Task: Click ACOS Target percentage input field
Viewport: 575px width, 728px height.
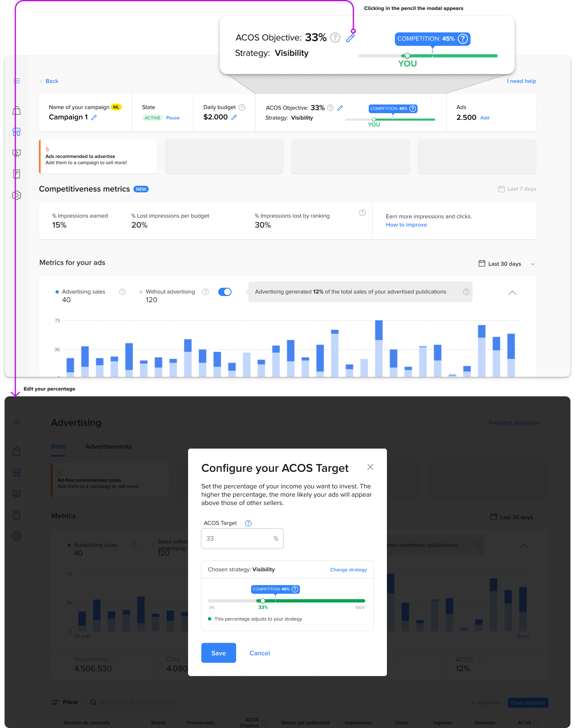Action: pos(242,539)
